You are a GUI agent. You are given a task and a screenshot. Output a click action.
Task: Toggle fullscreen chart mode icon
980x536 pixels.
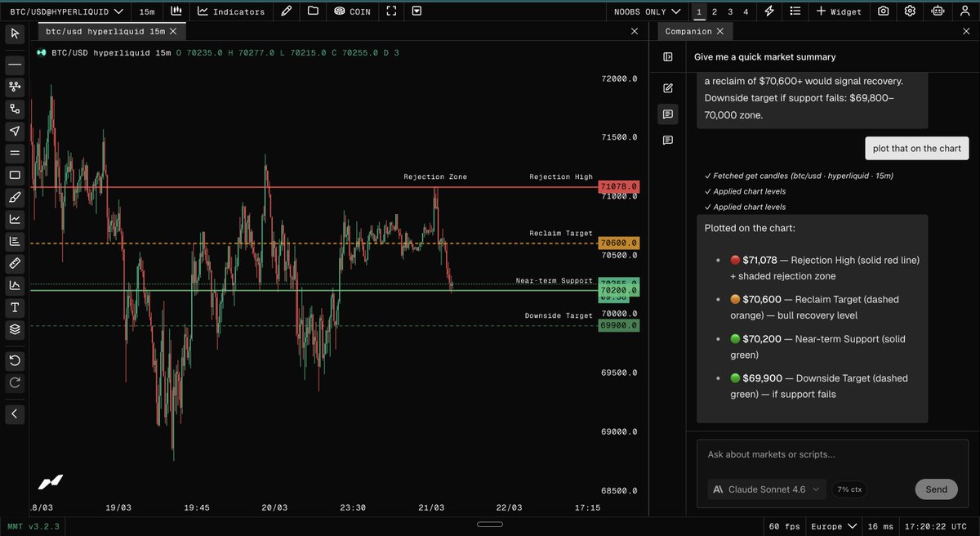(x=391, y=11)
